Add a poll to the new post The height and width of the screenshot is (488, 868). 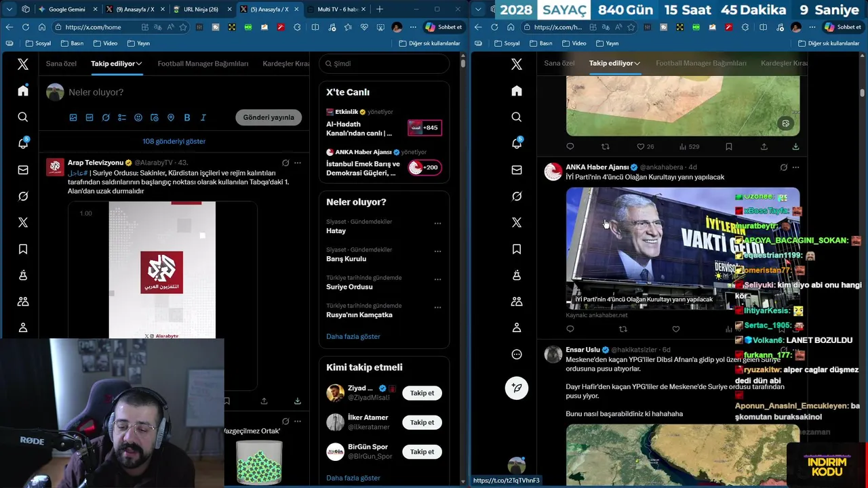click(x=122, y=117)
